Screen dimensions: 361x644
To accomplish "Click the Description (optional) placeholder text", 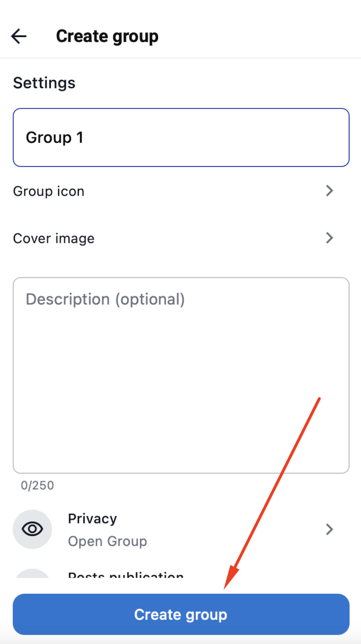I will point(105,299).
